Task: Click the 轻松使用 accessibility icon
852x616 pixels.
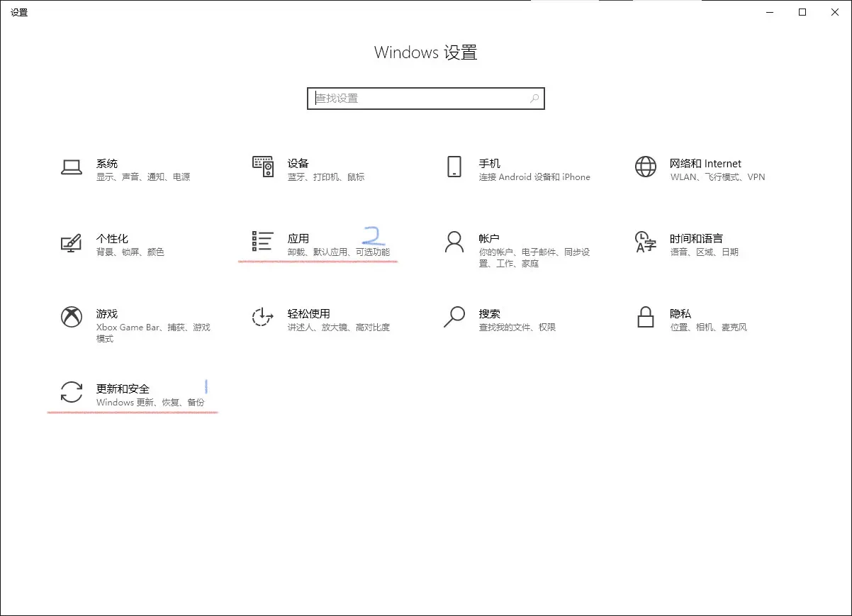Action: pyautogui.click(x=263, y=317)
